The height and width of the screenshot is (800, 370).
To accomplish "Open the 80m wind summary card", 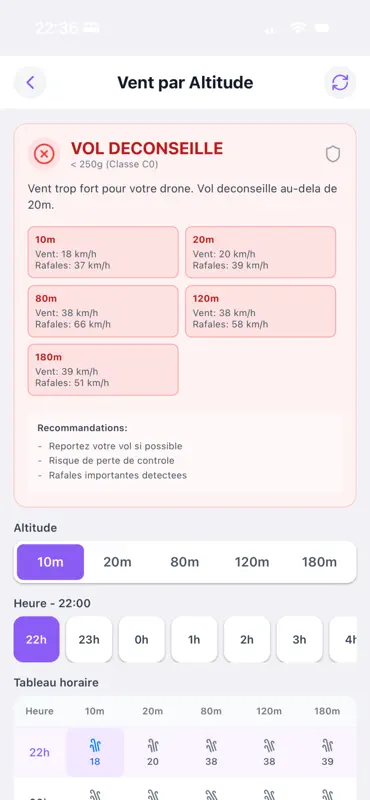I will pos(103,311).
